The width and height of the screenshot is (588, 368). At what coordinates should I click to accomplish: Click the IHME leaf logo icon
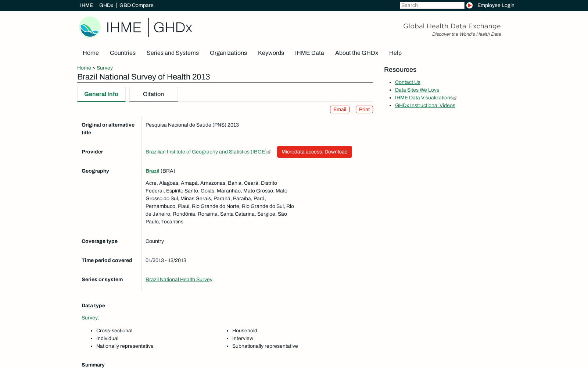point(90,27)
